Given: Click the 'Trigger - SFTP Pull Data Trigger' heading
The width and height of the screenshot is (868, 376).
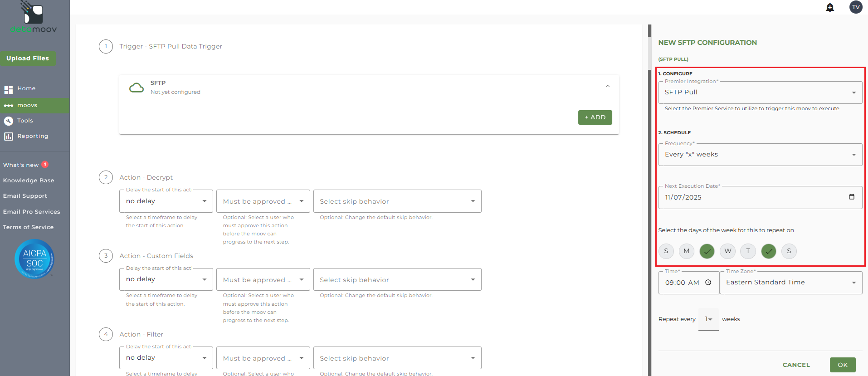Looking at the screenshot, I should coord(171,46).
